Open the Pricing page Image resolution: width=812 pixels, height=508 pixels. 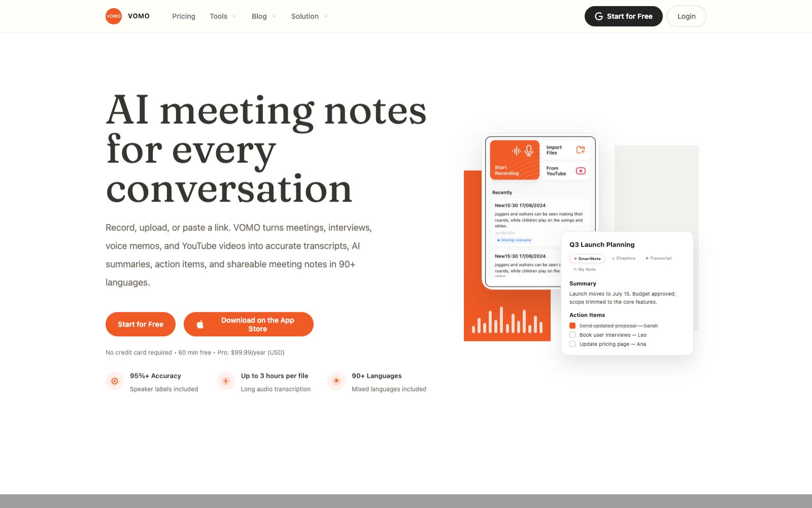coord(184,16)
